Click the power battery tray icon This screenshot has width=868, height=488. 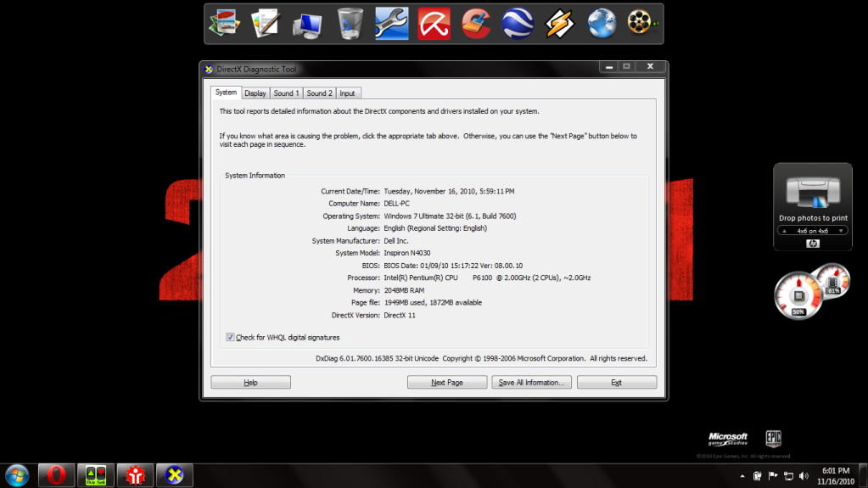pyautogui.click(x=758, y=476)
